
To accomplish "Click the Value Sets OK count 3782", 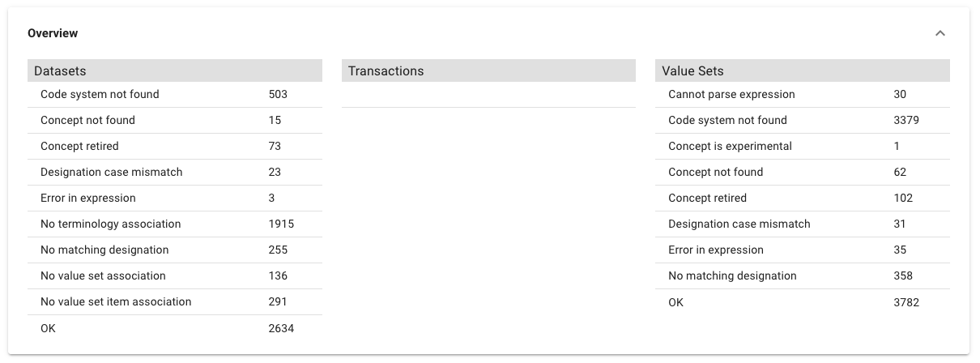I will pos(905,301).
